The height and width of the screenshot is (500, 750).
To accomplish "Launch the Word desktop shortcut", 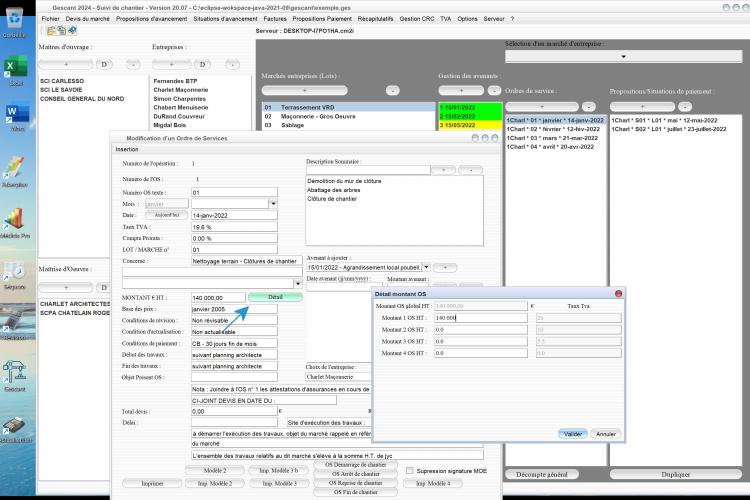I will tap(17, 117).
